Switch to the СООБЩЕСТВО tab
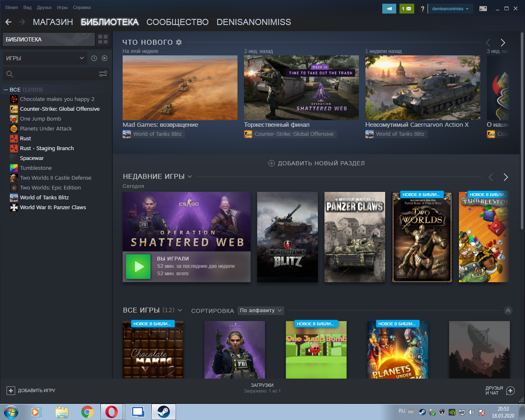This screenshot has width=525, height=420. click(178, 22)
